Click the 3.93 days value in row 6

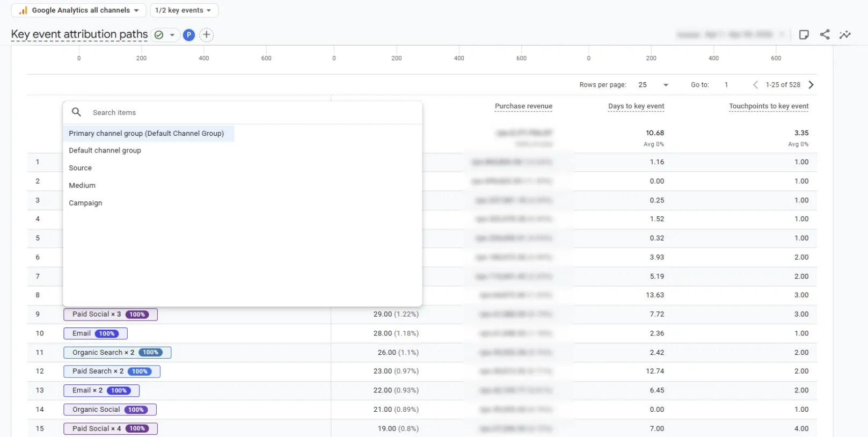coord(657,257)
